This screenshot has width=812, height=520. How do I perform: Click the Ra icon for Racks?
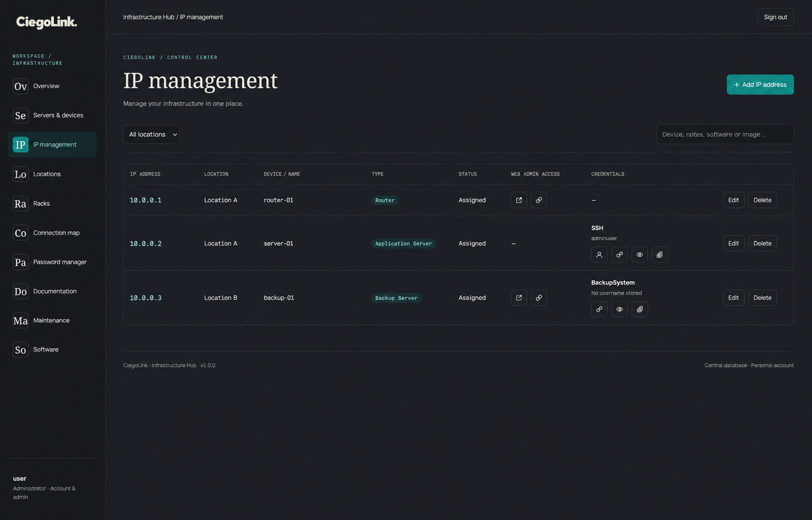click(20, 204)
